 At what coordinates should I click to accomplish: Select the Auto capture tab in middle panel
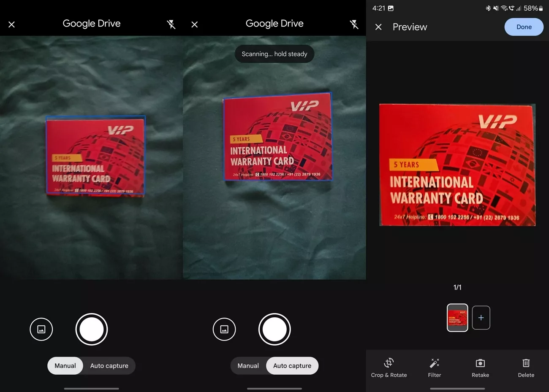[x=292, y=365]
